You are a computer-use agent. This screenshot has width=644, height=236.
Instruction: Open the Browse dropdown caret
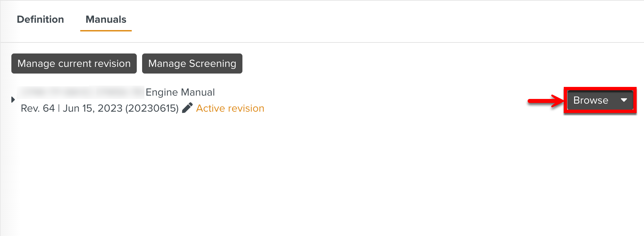pos(624,100)
